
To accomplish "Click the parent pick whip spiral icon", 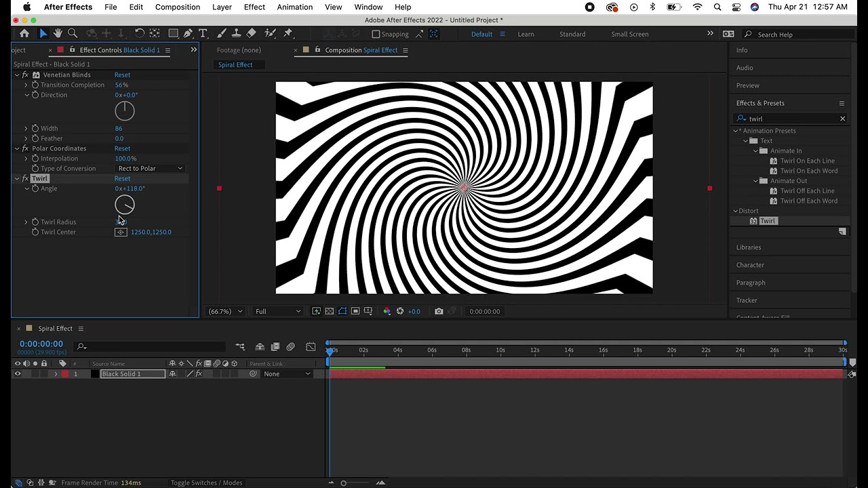I will coord(253,373).
